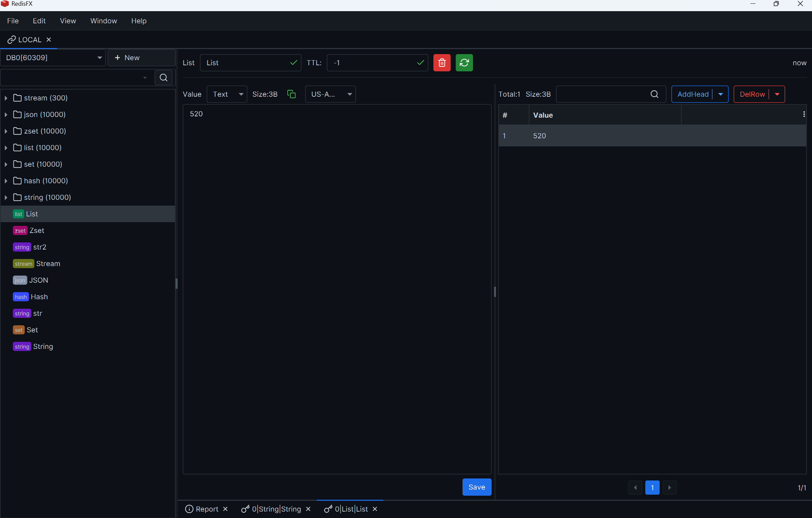Click the AddHead button

692,94
